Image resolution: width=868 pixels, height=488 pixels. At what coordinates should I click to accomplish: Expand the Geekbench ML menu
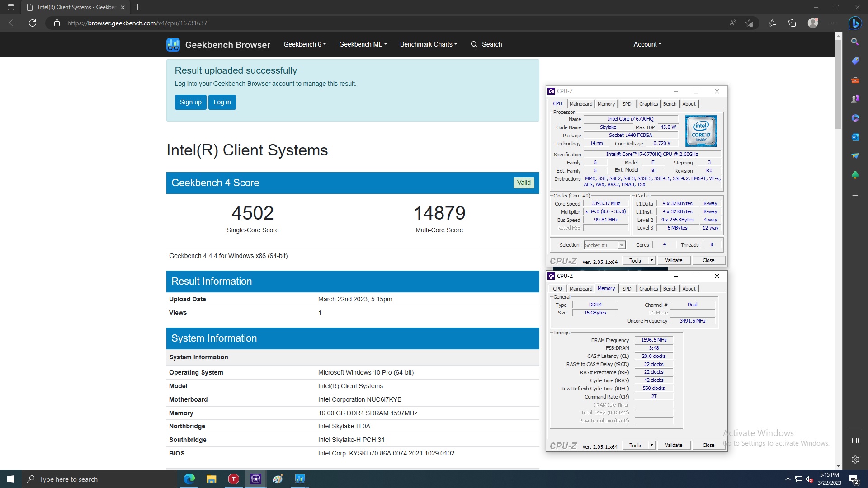point(363,44)
